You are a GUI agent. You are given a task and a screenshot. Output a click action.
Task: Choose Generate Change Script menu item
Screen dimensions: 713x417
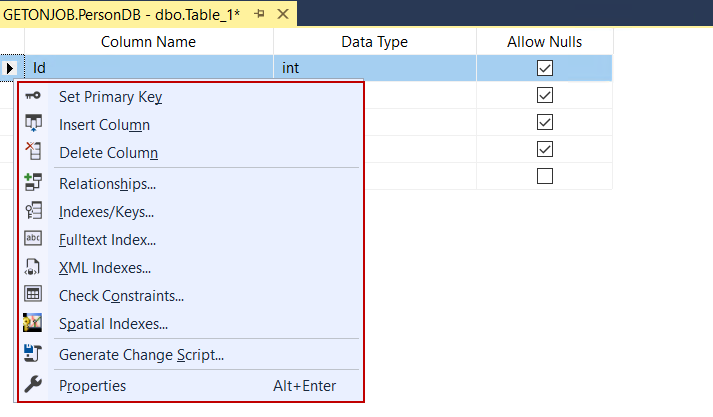(x=141, y=354)
